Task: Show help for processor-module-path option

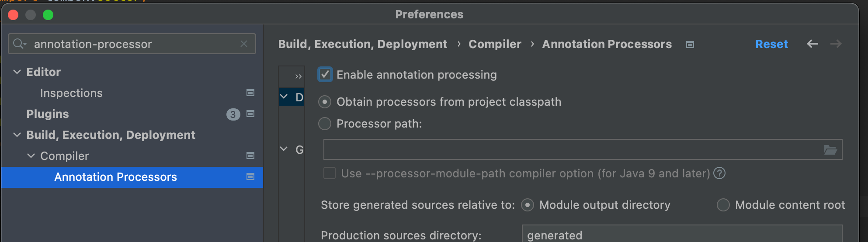Action: pos(719,173)
